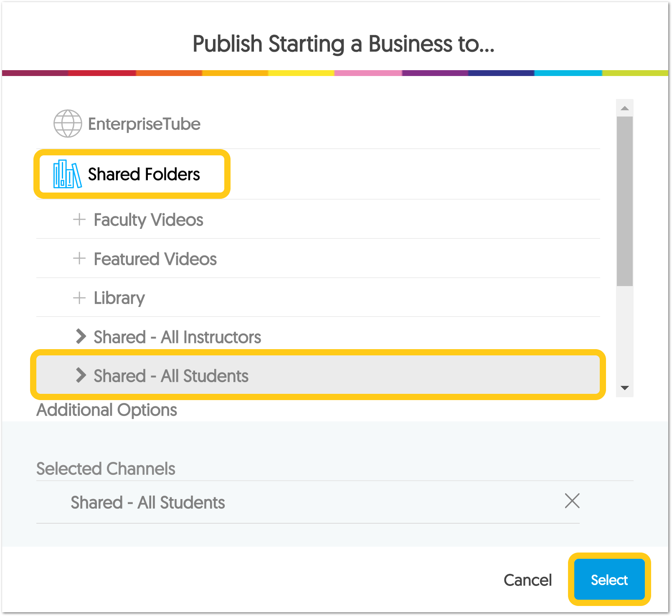Expand Faculty Videos with plus icon
672x616 pixels.
79,219
